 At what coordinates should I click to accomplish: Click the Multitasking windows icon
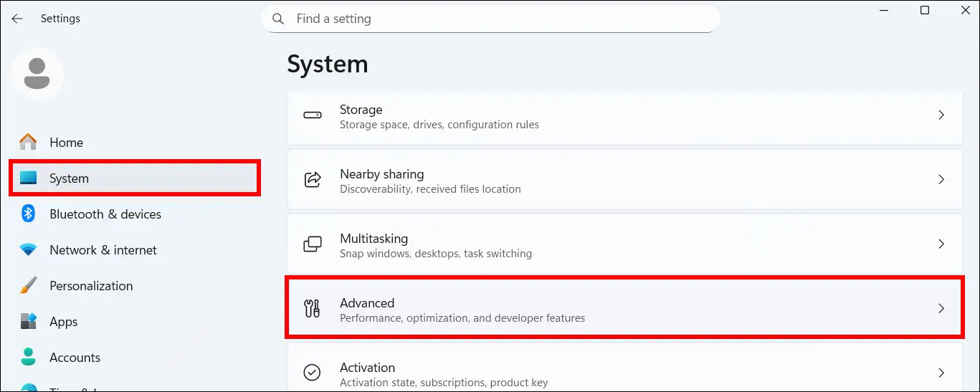tap(313, 244)
